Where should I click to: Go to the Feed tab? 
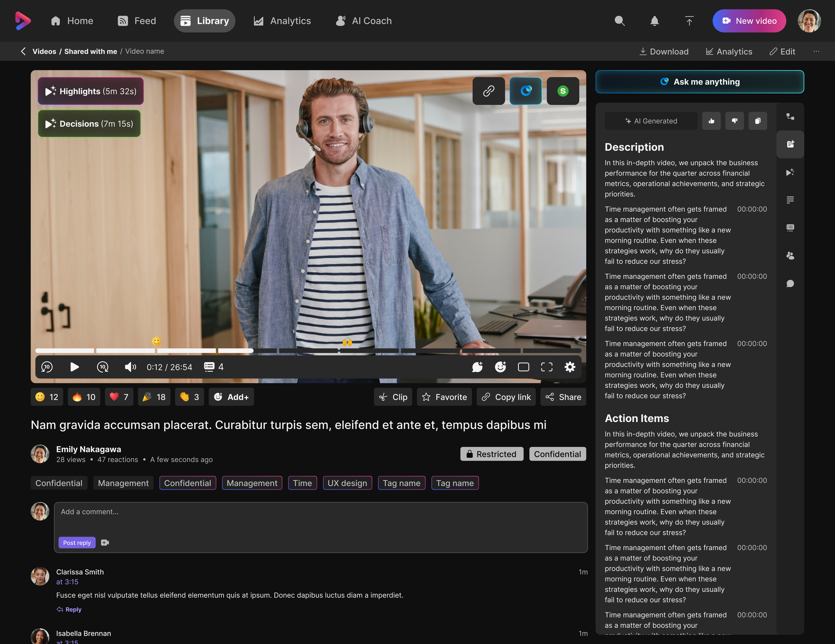click(x=137, y=21)
